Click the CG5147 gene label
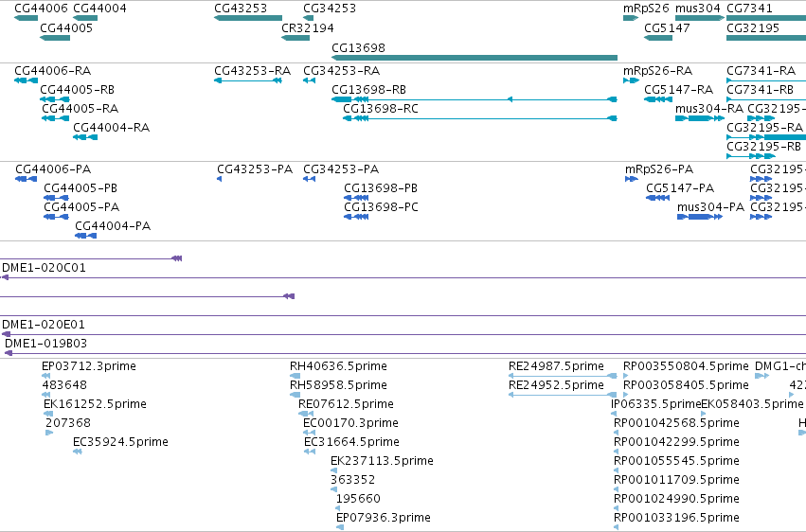This screenshot has height=532, width=806. [x=667, y=27]
